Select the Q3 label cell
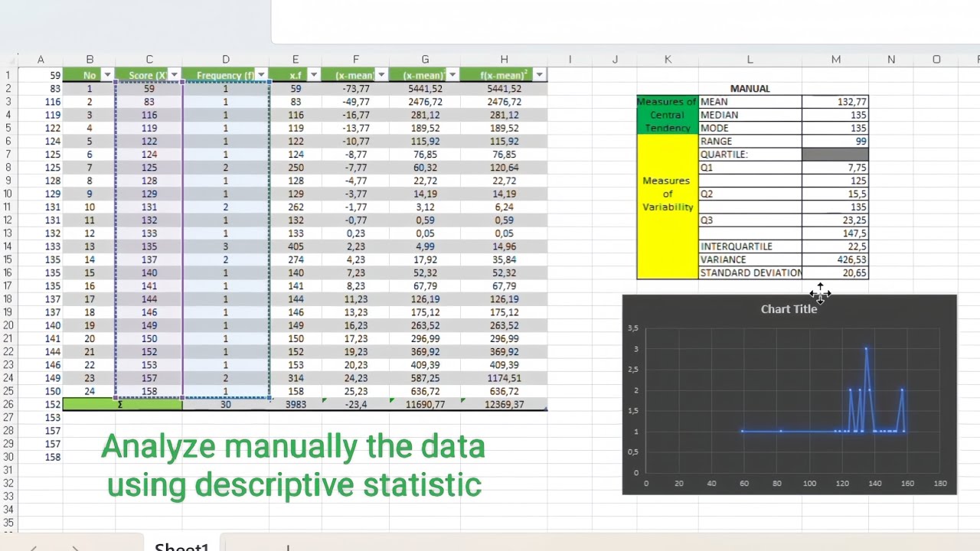 [750, 220]
